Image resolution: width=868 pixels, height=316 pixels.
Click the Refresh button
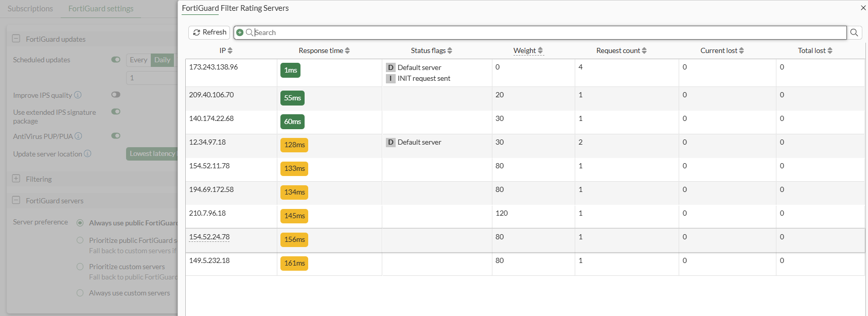[x=209, y=32]
